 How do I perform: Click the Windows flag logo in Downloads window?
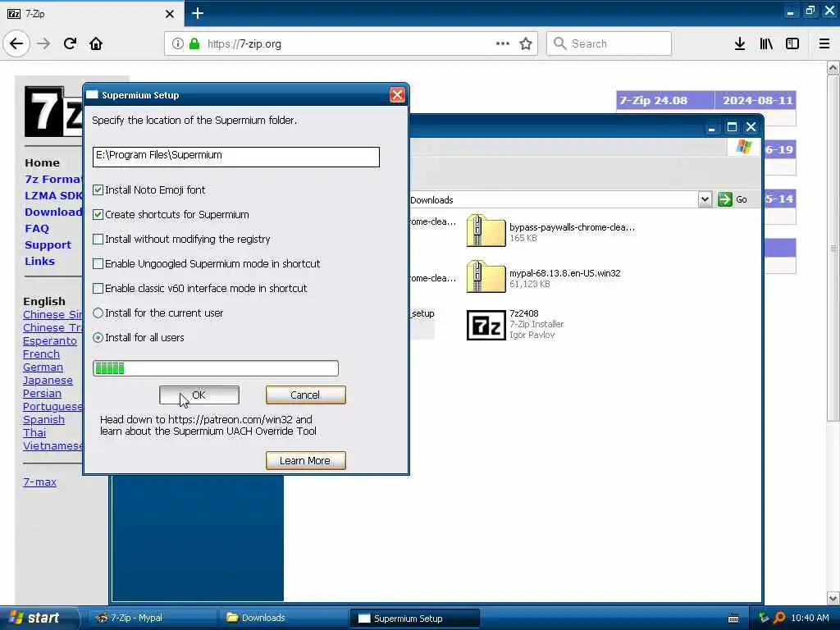point(743,146)
